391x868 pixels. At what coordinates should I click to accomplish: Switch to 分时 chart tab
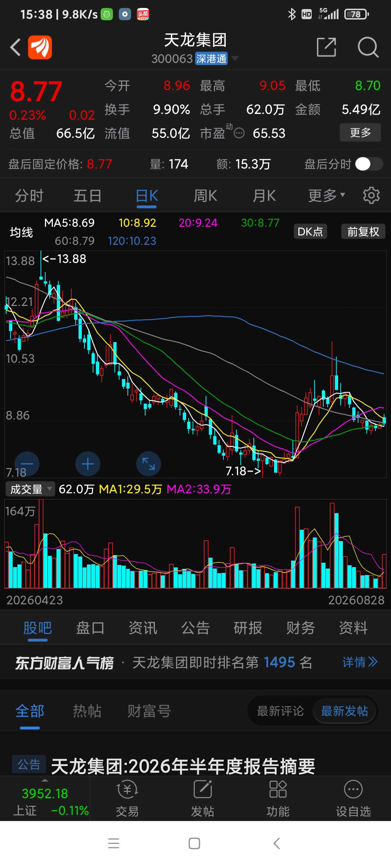tap(29, 196)
